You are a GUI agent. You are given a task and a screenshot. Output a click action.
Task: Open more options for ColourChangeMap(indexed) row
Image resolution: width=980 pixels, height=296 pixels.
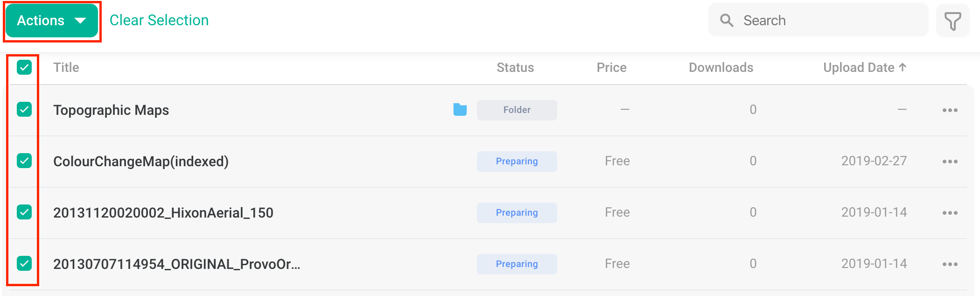click(950, 162)
